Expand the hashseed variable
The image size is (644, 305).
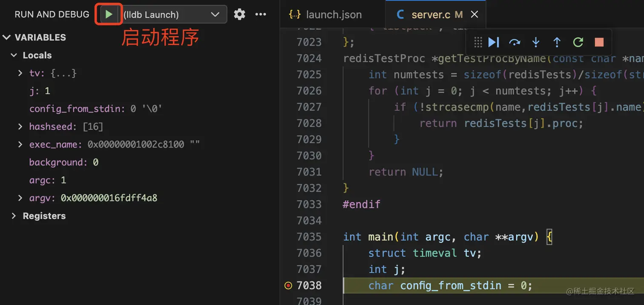click(20, 126)
